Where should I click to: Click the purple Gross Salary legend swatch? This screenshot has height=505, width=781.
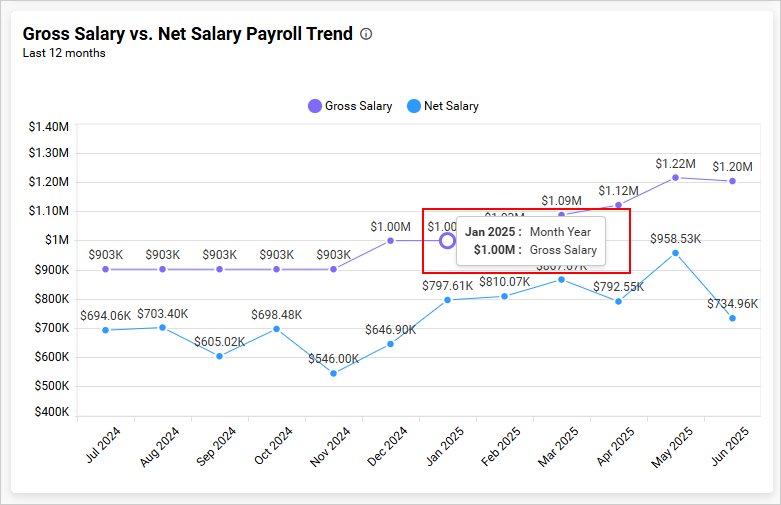[x=315, y=106]
